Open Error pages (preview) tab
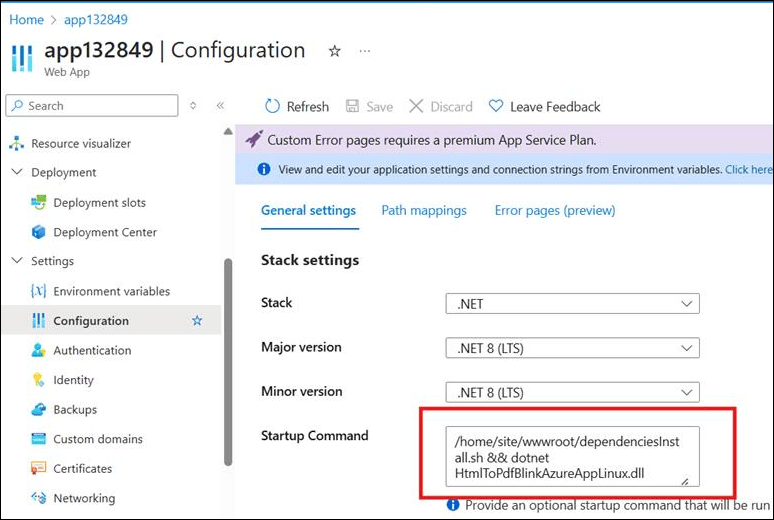The image size is (774, 520). (555, 211)
